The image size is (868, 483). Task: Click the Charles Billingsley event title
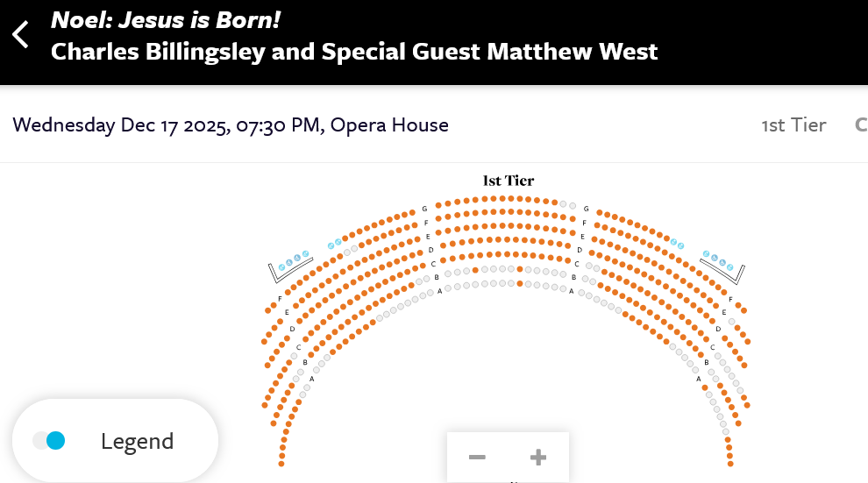pyautogui.click(x=354, y=51)
